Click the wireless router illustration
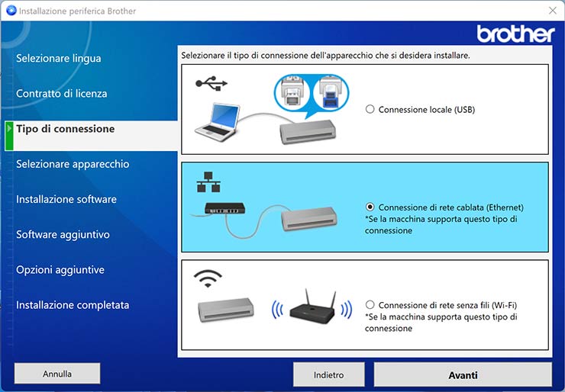Screen dimensions: 565x392 click(312, 305)
